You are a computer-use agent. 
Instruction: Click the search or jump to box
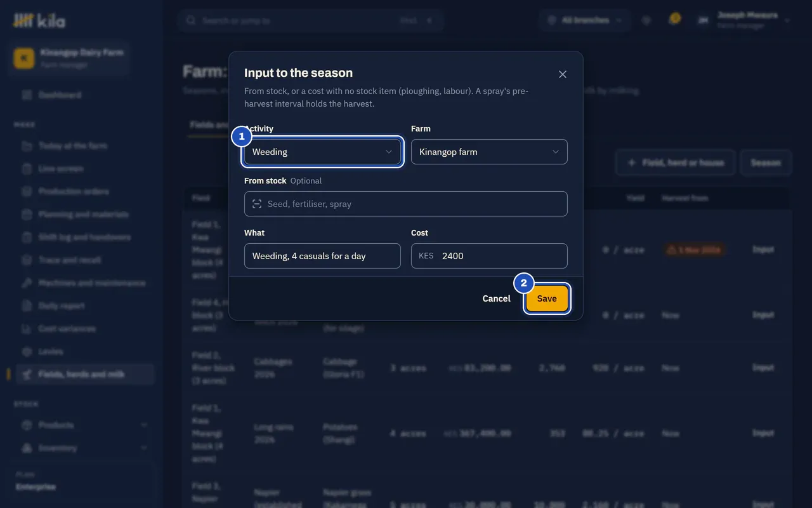pyautogui.click(x=310, y=20)
